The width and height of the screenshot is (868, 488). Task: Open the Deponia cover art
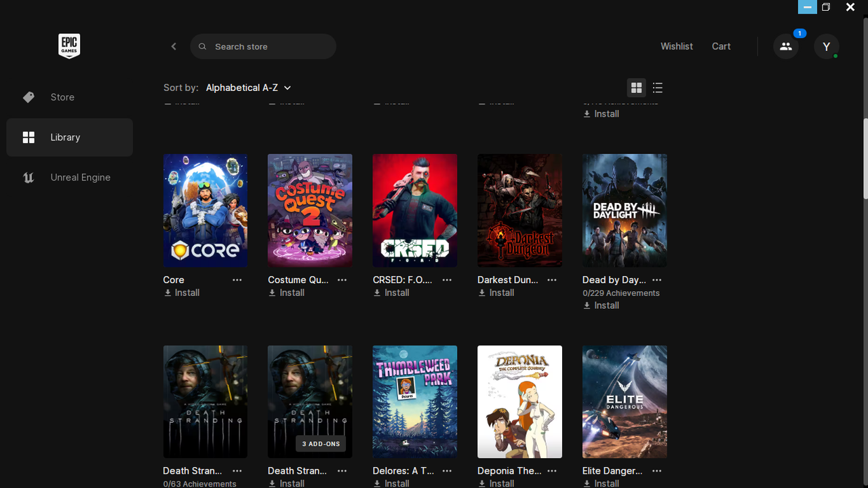click(x=519, y=402)
